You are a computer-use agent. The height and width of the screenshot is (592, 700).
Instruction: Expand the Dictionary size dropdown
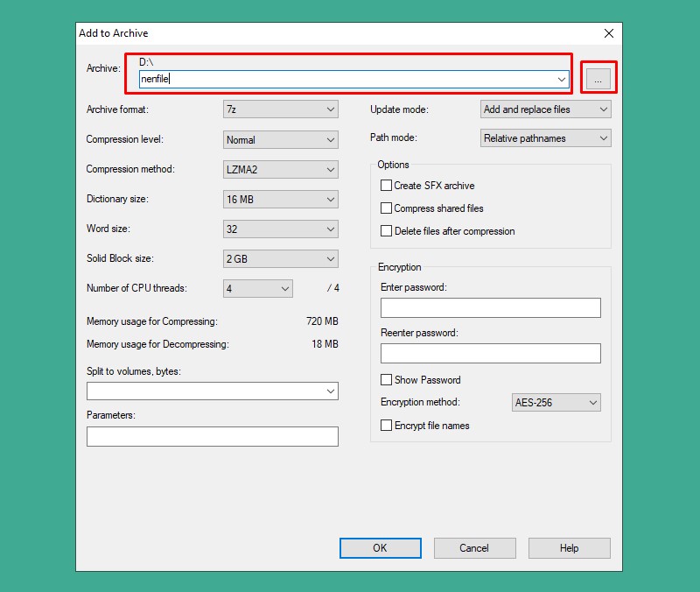pyautogui.click(x=281, y=199)
